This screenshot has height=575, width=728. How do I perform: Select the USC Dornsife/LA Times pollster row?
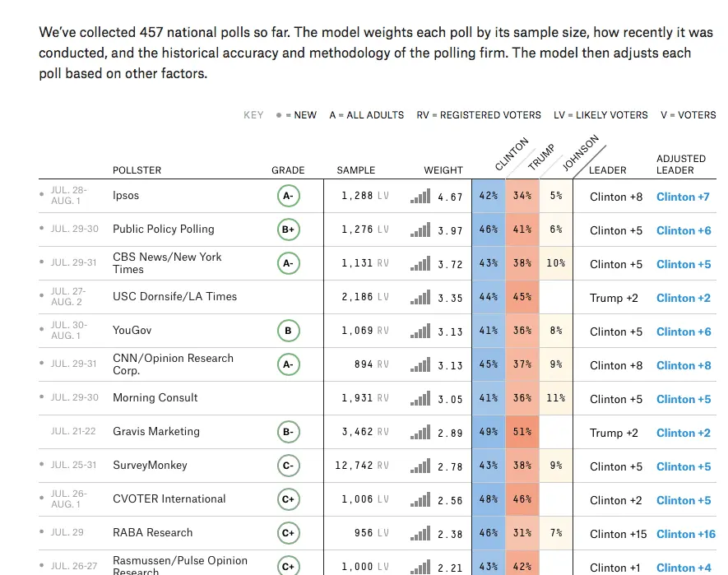tap(174, 297)
